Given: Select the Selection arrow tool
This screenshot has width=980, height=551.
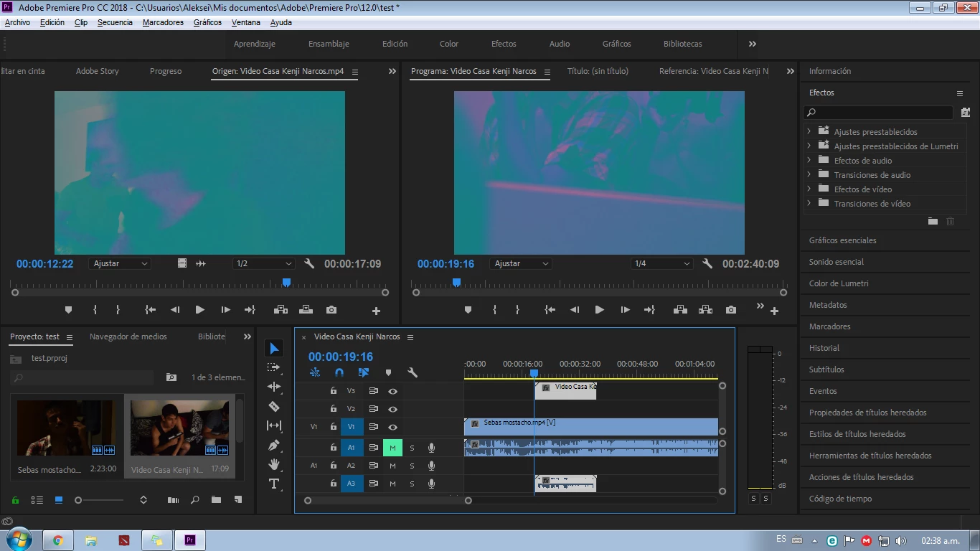Looking at the screenshot, I should point(274,349).
